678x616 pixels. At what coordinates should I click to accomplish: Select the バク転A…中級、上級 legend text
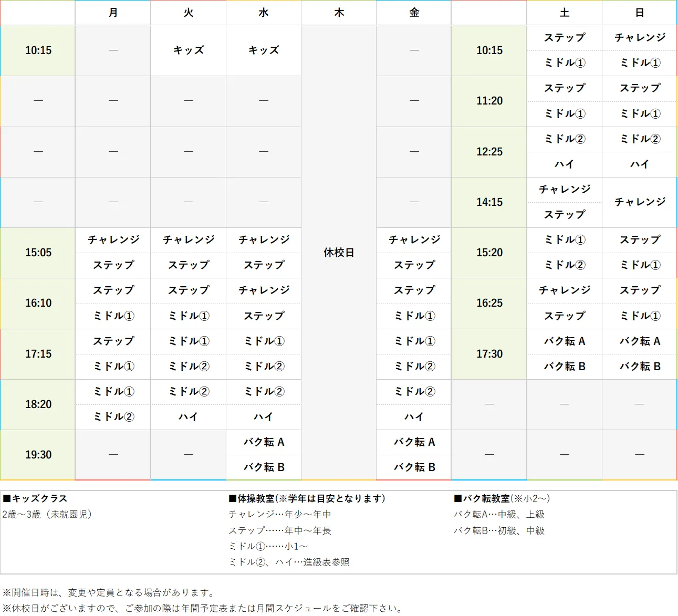coord(499,515)
